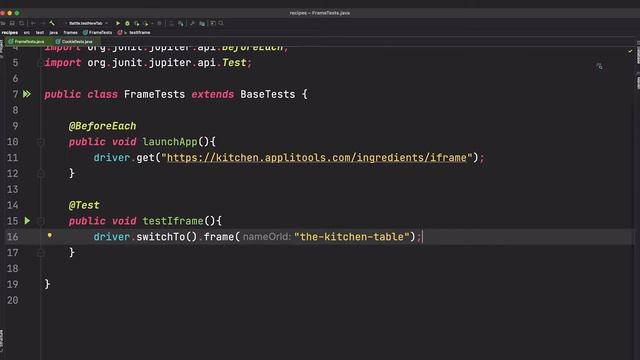Click the '@Test' annotation
The image size is (640, 360).
tap(84, 205)
